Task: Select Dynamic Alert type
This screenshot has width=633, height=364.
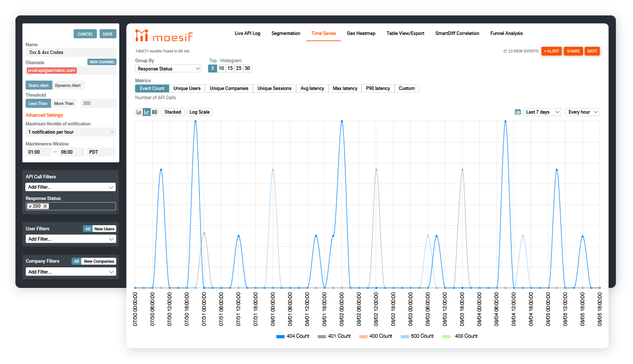Action: (68, 85)
